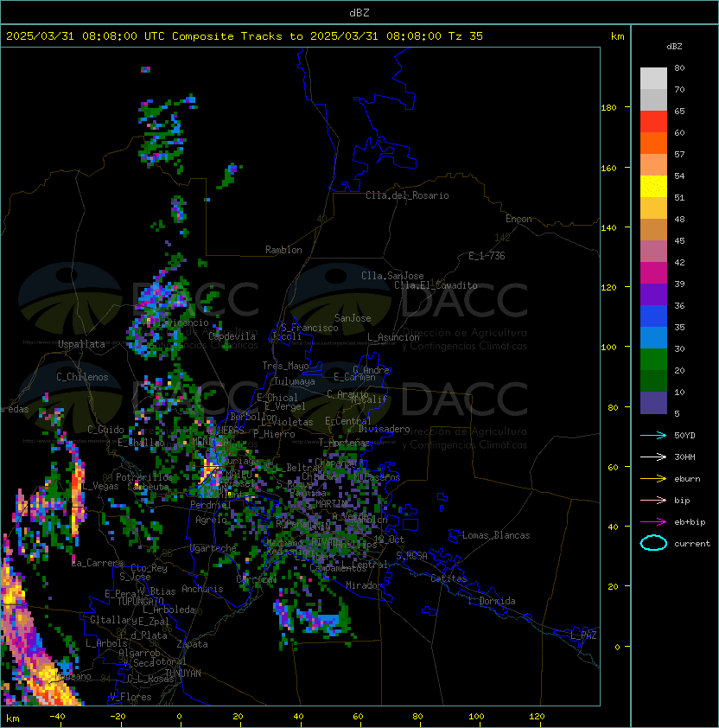Click the Ramblon map label
The width and height of the screenshot is (719, 728).
[x=283, y=250]
